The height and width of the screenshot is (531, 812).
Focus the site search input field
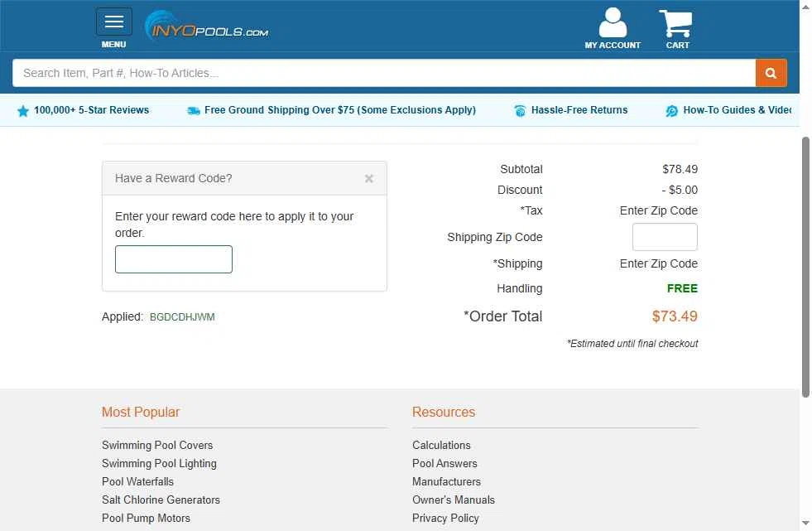[x=384, y=73]
